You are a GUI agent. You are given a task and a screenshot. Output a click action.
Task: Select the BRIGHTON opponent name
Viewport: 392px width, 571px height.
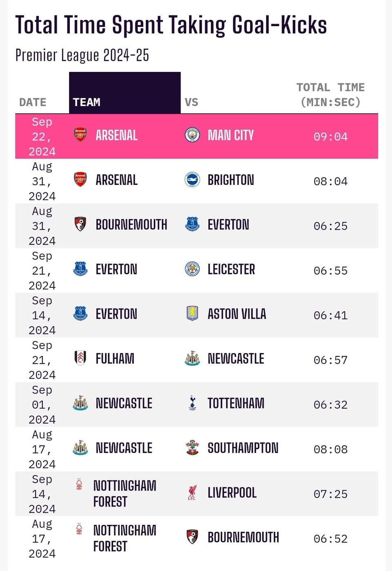[231, 180]
